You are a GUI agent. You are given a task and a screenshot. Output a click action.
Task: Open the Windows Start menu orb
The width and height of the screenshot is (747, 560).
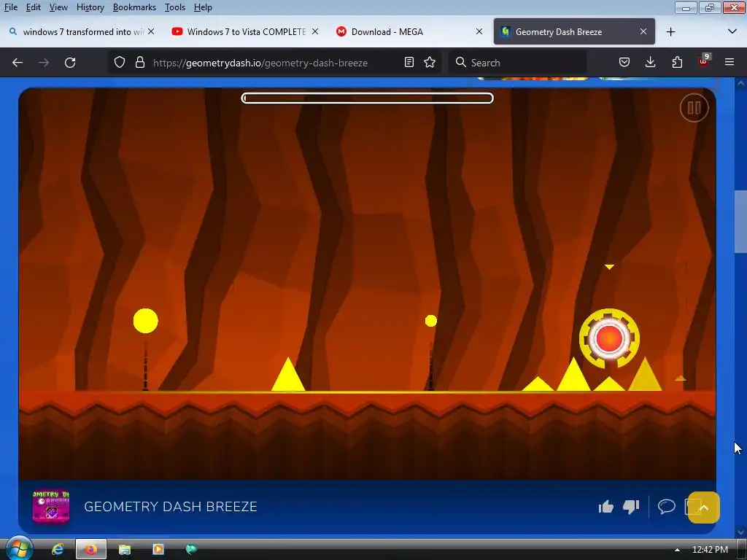point(19,548)
